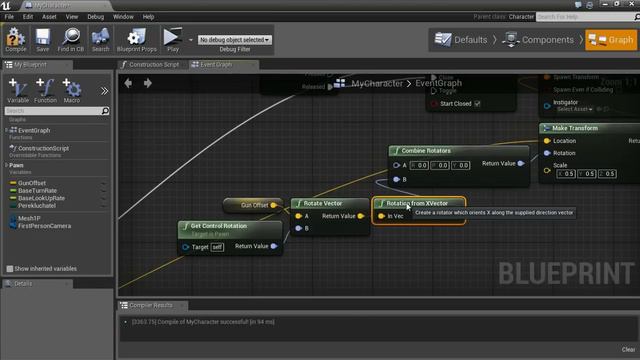Click the My Blueprint search magnifier
640x360 pixels.
(x=105, y=111)
